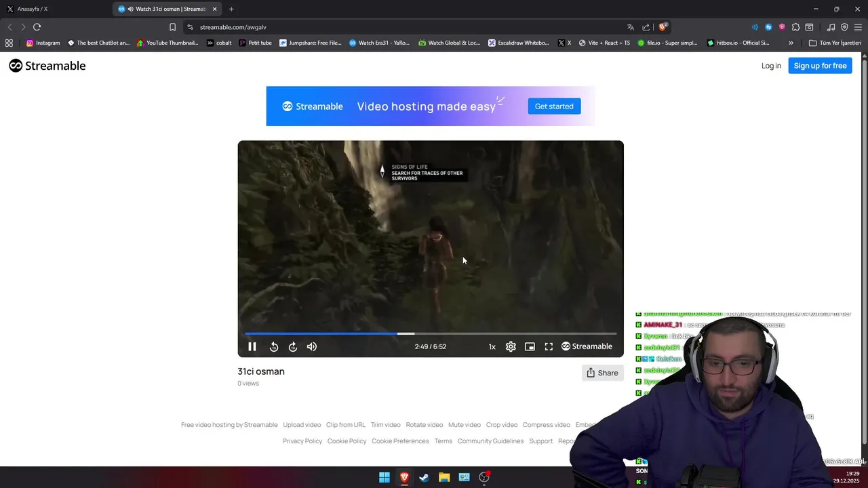Screen dimensions: 868x488
Task: View site information icon in address bar
Action: point(190,27)
